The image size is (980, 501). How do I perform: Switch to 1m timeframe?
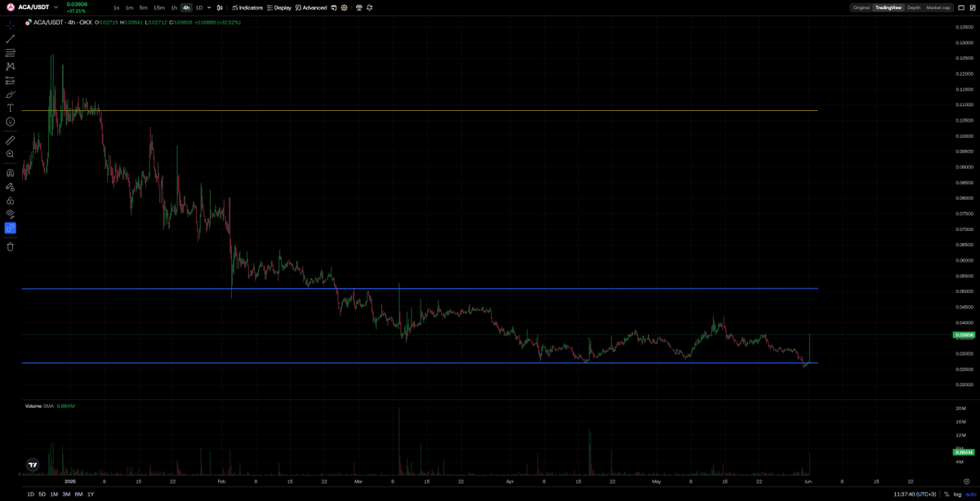129,7
